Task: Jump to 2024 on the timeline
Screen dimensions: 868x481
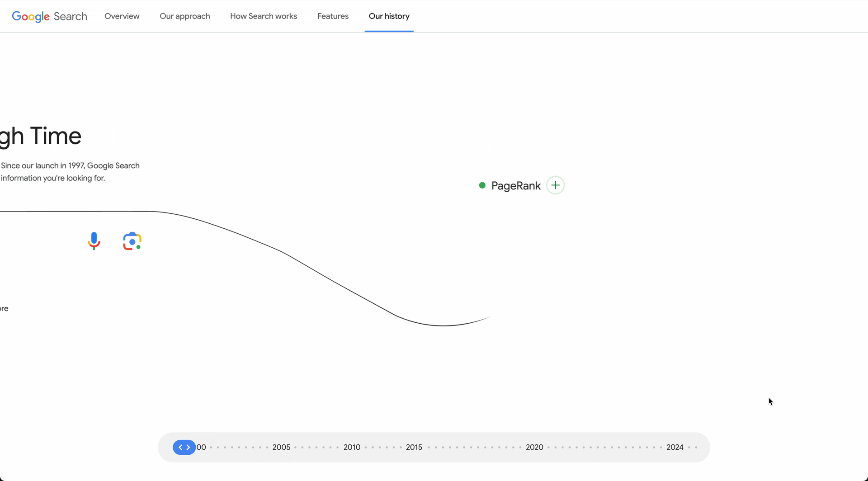Action: tap(675, 447)
